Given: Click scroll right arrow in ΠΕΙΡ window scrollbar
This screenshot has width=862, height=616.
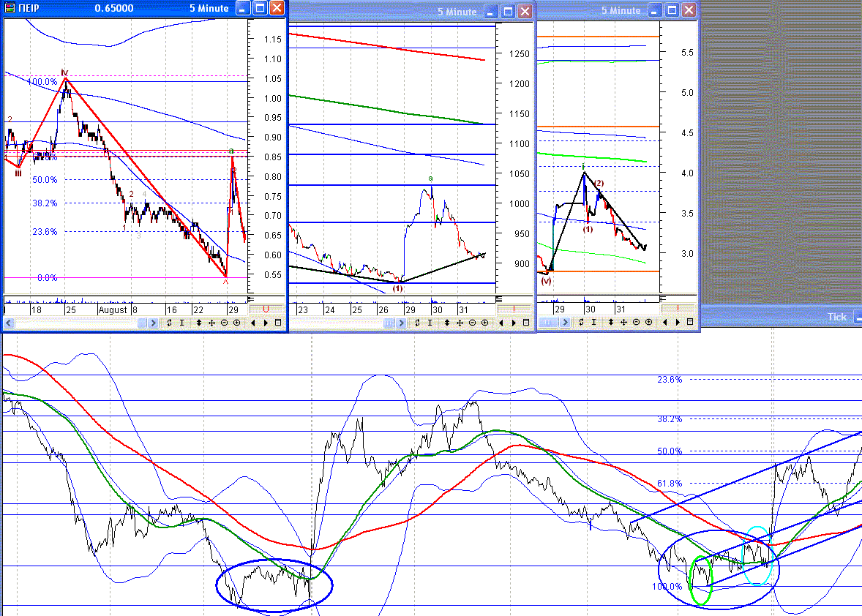Looking at the screenshot, I should [x=154, y=323].
